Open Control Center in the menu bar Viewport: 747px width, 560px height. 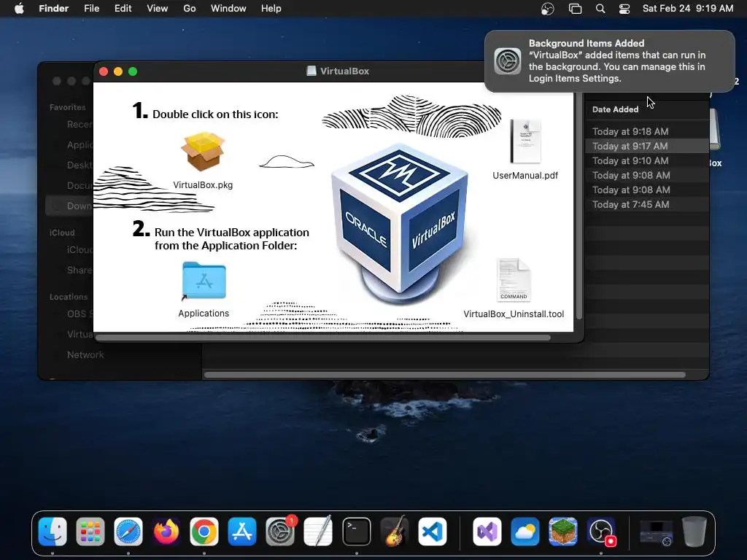[x=624, y=9]
